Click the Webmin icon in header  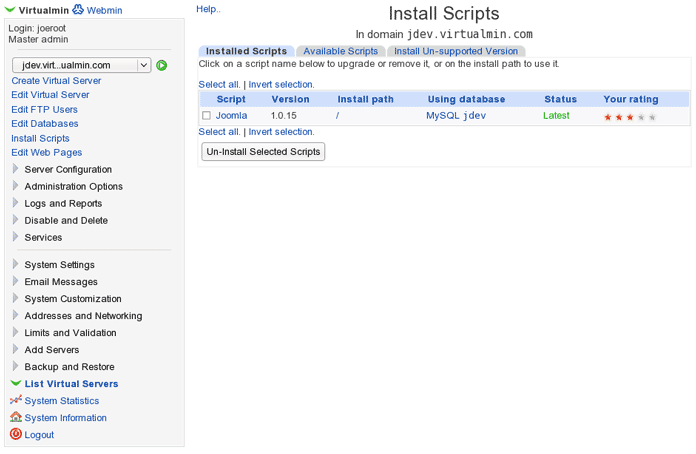click(78, 10)
